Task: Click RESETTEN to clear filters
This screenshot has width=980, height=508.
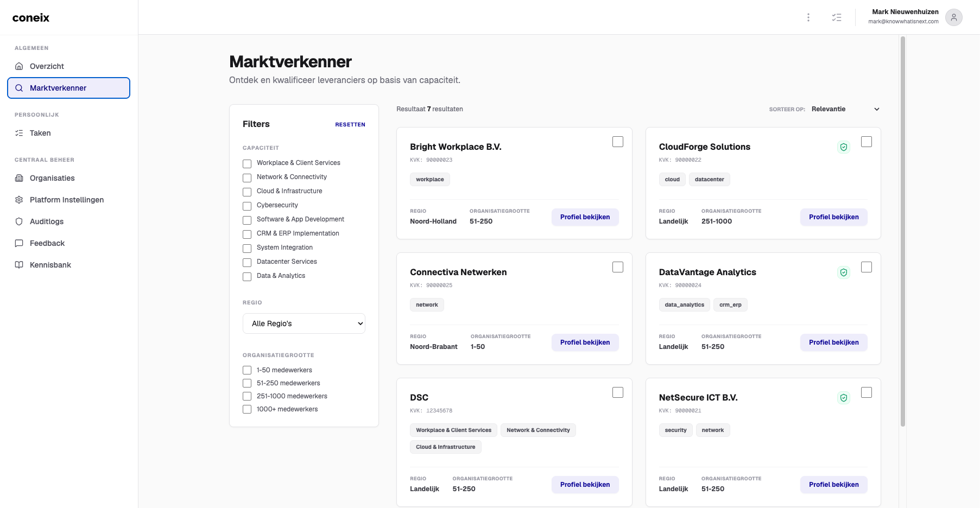Action: [x=350, y=124]
